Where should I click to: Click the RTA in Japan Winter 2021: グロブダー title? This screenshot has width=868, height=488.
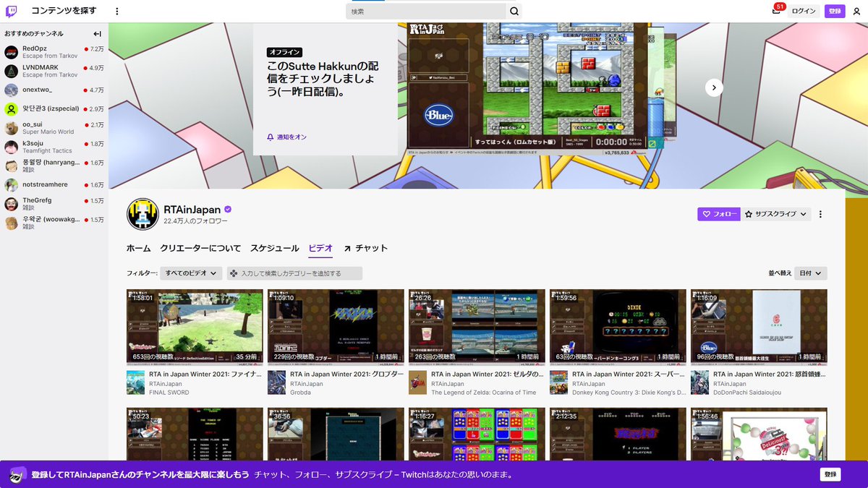click(346, 374)
